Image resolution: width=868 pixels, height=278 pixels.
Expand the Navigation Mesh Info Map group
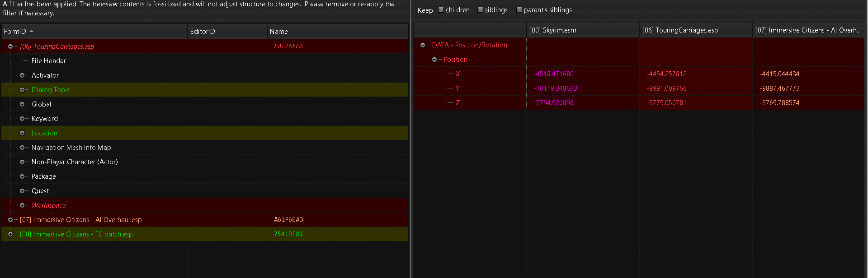click(x=22, y=148)
